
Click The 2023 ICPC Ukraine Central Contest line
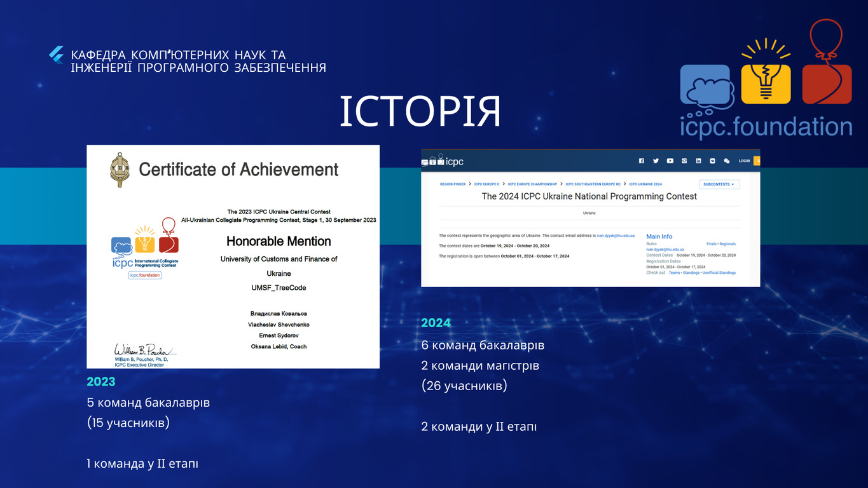pos(279,212)
